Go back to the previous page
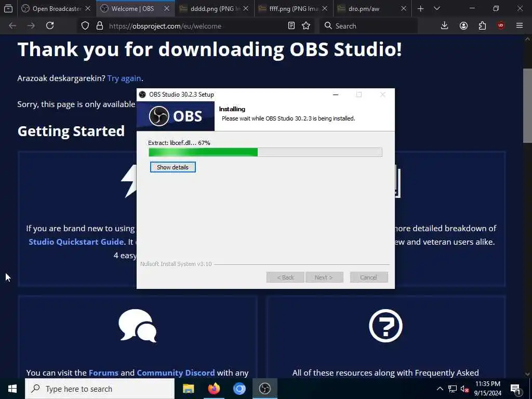The height and width of the screenshot is (399, 532). tap(12, 25)
